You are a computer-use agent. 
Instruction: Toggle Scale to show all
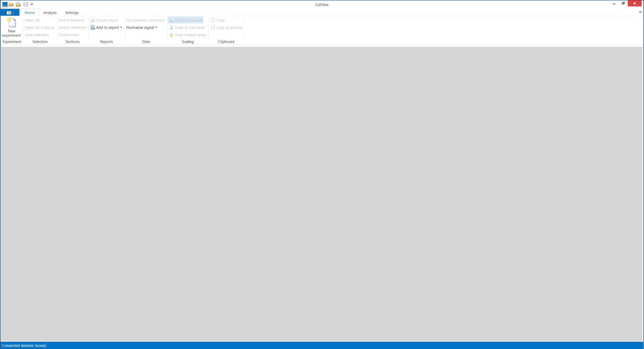pos(186,20)
